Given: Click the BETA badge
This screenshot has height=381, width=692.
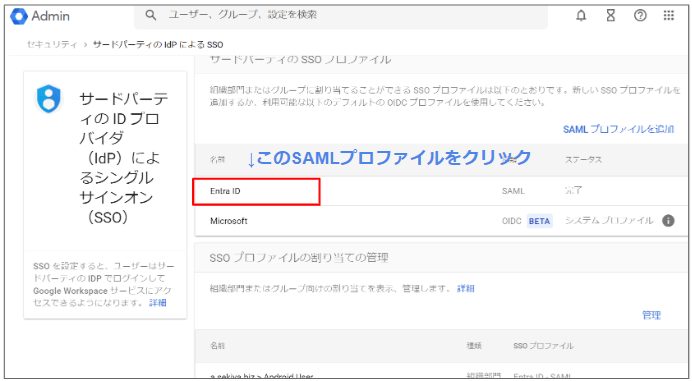Looking at the screenshot, I should (x=539, y=221).
